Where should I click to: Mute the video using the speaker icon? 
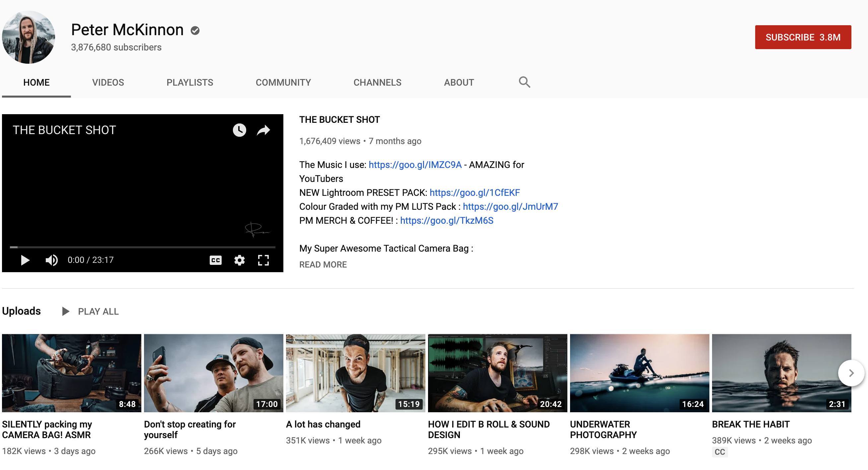pos(51,260)
